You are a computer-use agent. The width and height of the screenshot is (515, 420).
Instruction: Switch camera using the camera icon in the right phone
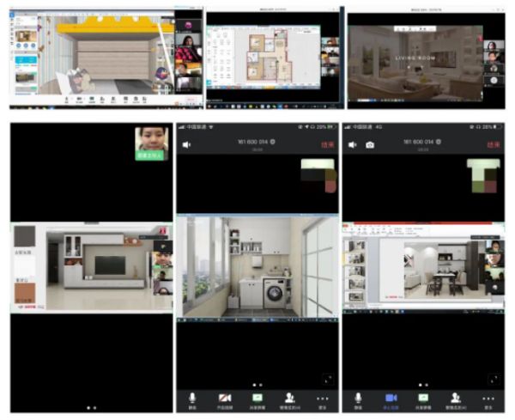tap(370, 145)
